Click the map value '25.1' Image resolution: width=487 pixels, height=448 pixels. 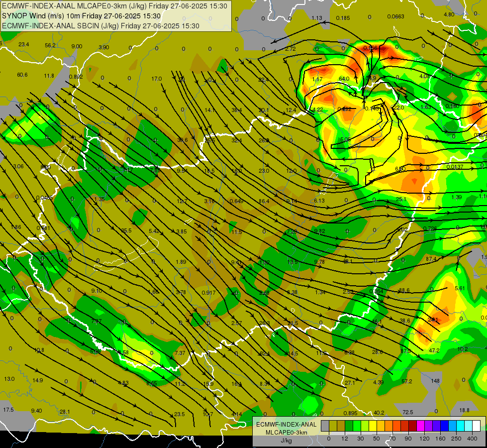click(x=401, y=199)
